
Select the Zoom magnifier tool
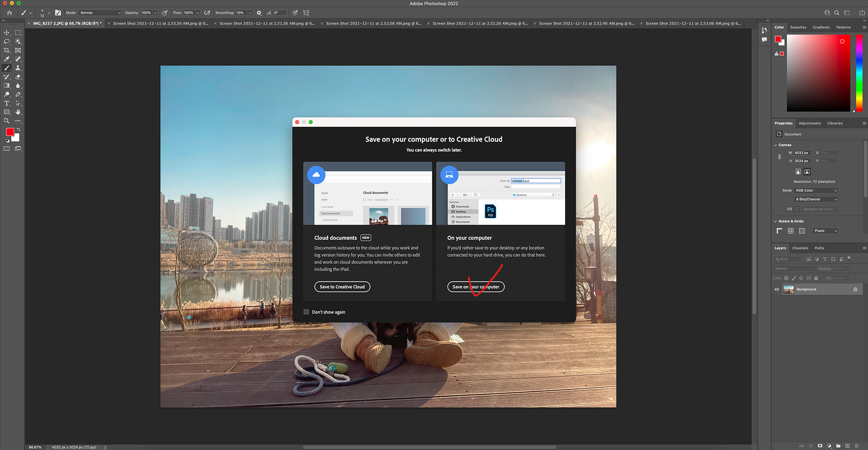[x=7, y=121]
